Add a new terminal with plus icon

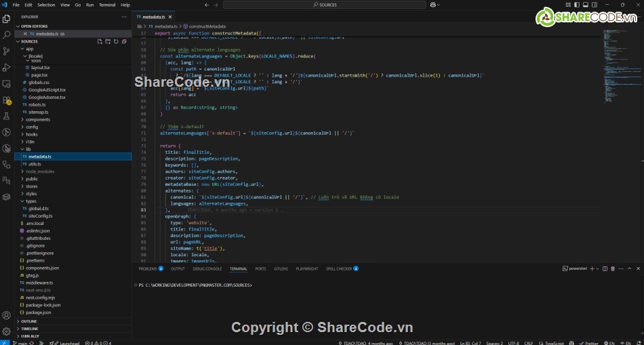(592, 268)
